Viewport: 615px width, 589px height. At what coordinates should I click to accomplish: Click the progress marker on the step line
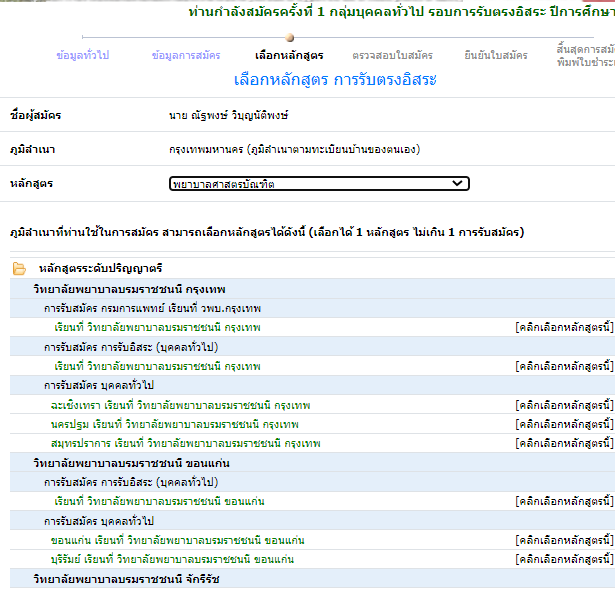tap(290, 38)
